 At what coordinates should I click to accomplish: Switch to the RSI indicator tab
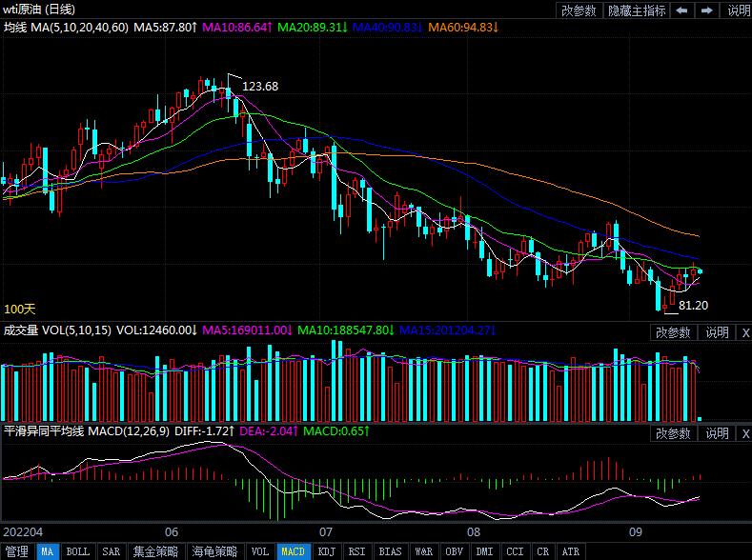pos(357,551)
